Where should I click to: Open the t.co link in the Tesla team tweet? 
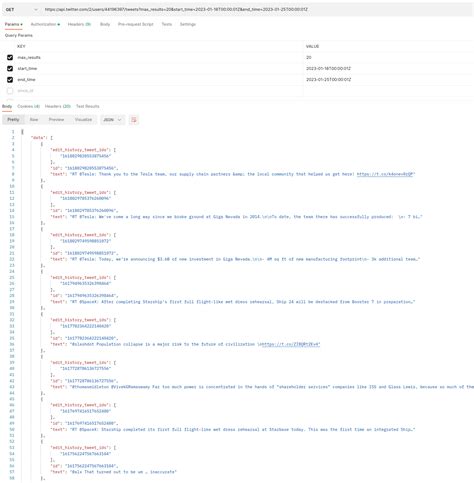(x=385, y=174)
